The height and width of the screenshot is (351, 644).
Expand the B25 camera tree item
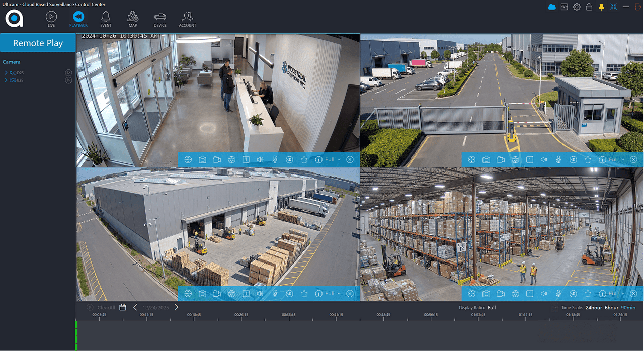click(x=6, y=80)
